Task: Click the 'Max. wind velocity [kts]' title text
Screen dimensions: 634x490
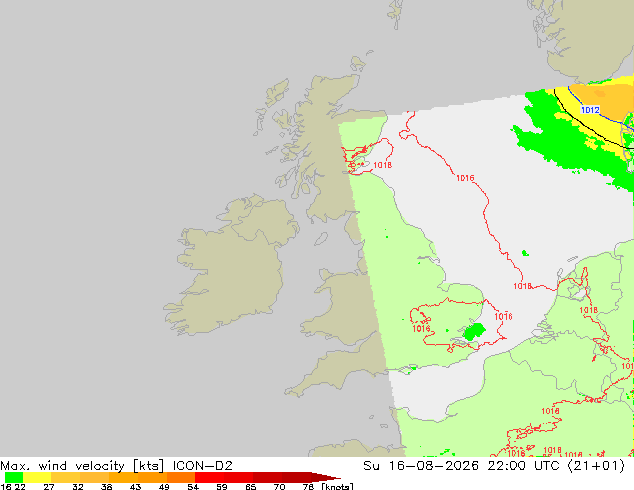Action: (x=82, y=466)
